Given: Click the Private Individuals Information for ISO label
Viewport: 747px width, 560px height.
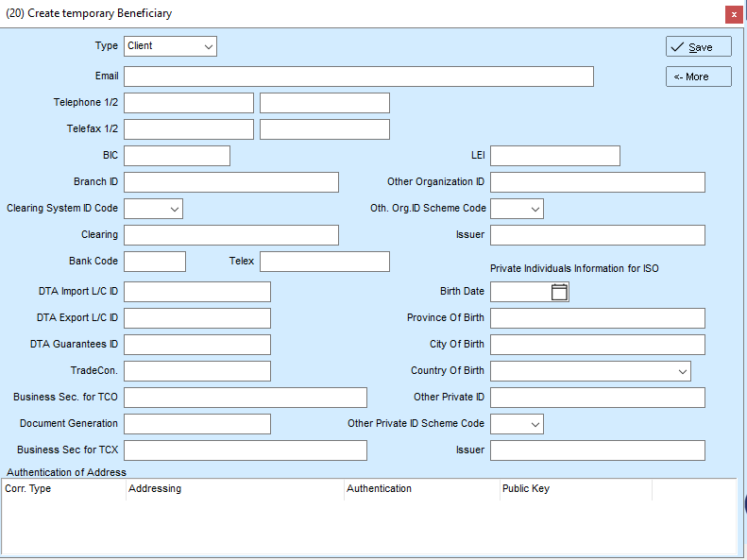Looking at the screenshot, I should coord(574,268).
